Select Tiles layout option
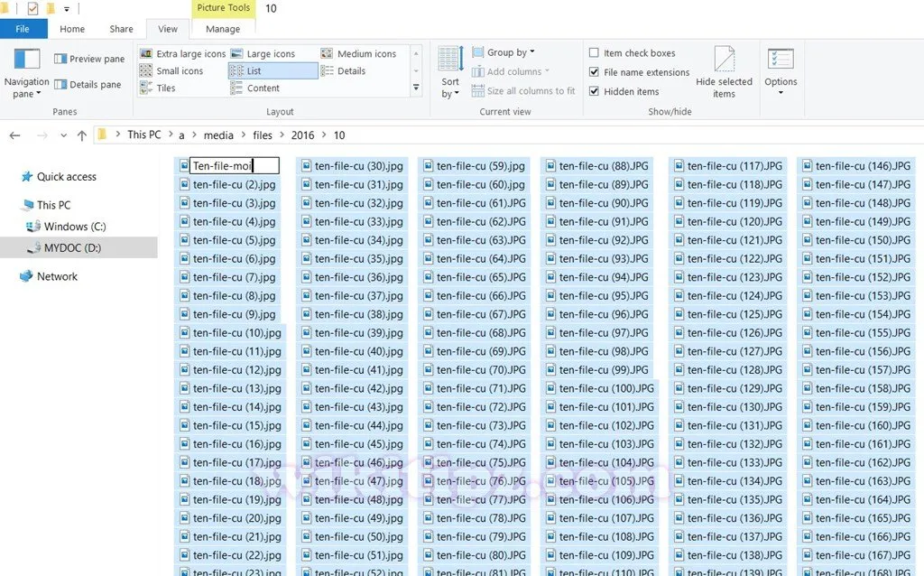Screen dimensions: 924x576 coord(158,88)
